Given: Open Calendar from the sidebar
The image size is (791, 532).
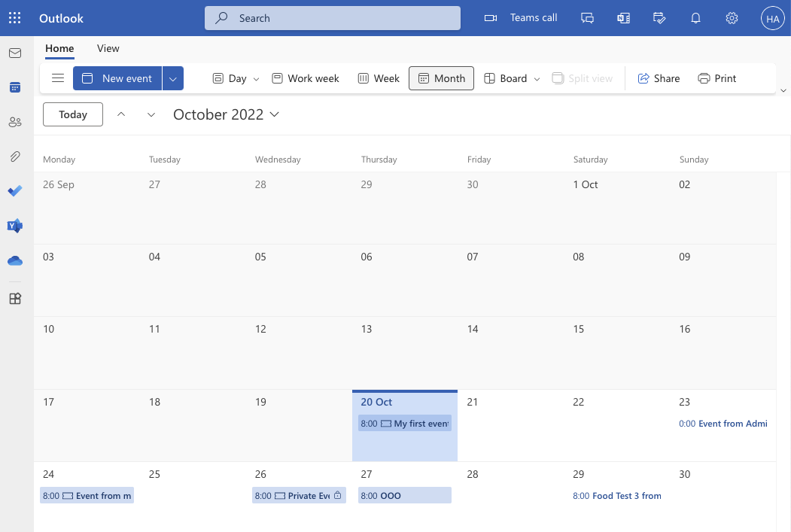Looking at the screenshot, I should [x=15, y=87].
